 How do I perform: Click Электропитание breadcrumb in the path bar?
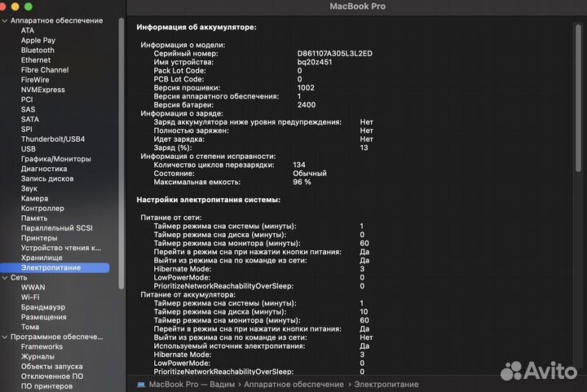386,384
